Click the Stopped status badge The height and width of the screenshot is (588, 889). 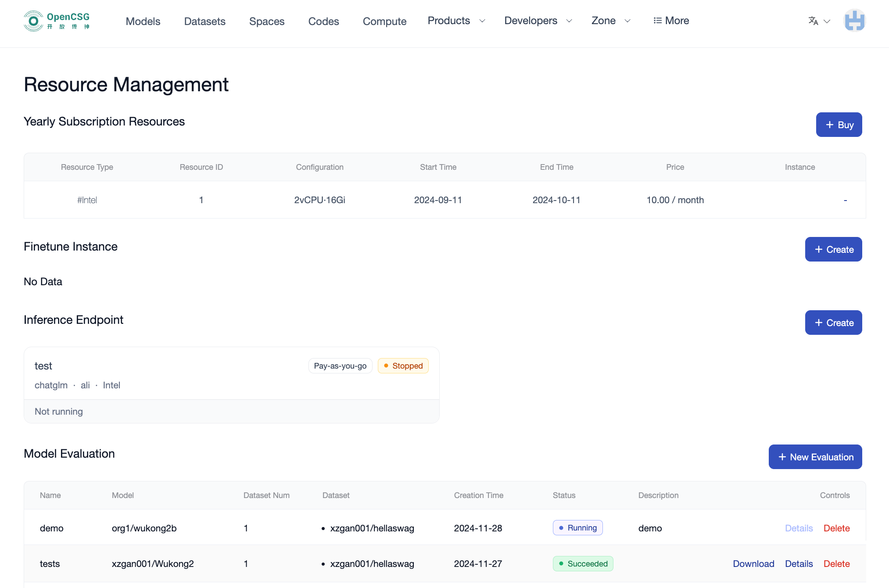tap(403, 366)
